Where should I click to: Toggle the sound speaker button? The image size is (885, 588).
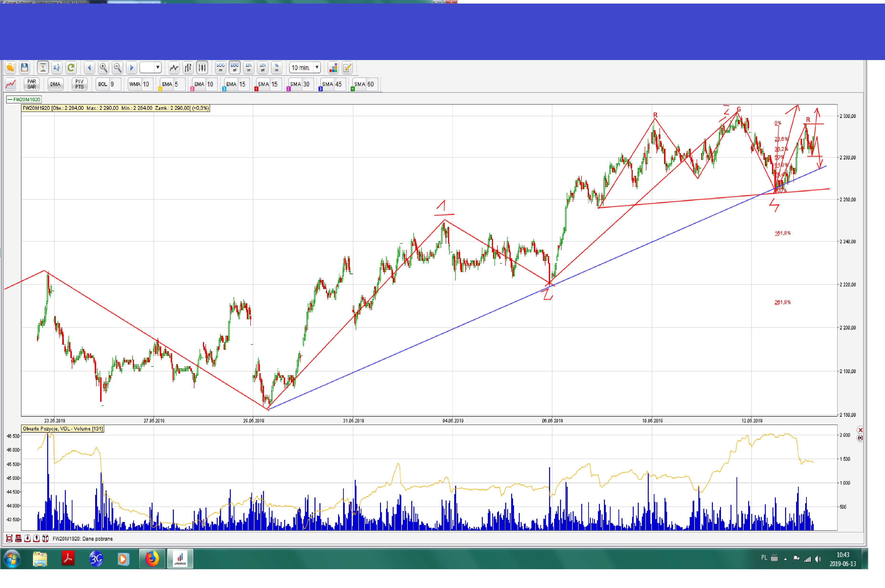click(57, 67)
